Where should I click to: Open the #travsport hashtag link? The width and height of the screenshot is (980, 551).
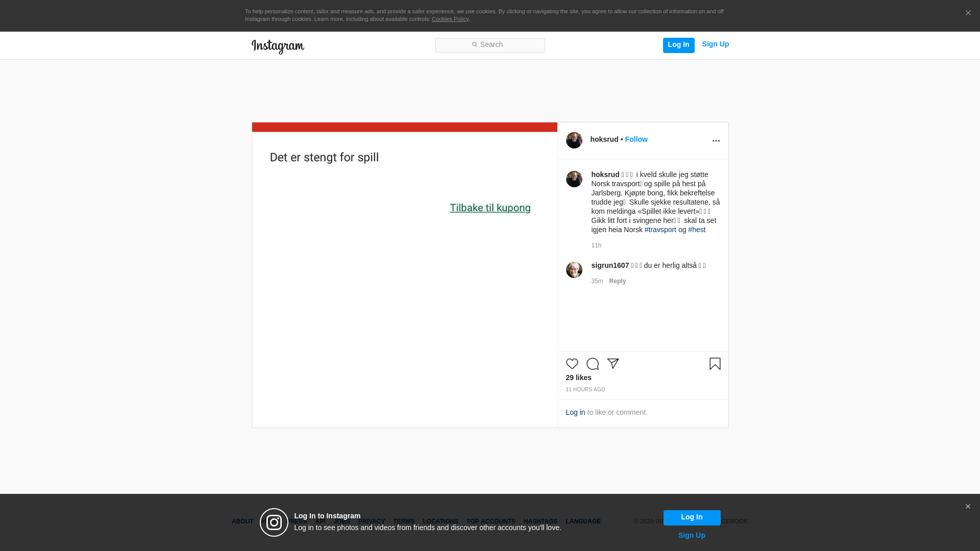point(660,230)
